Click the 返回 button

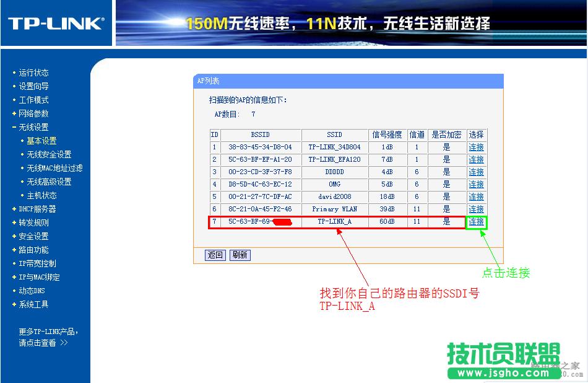point(215,255)
